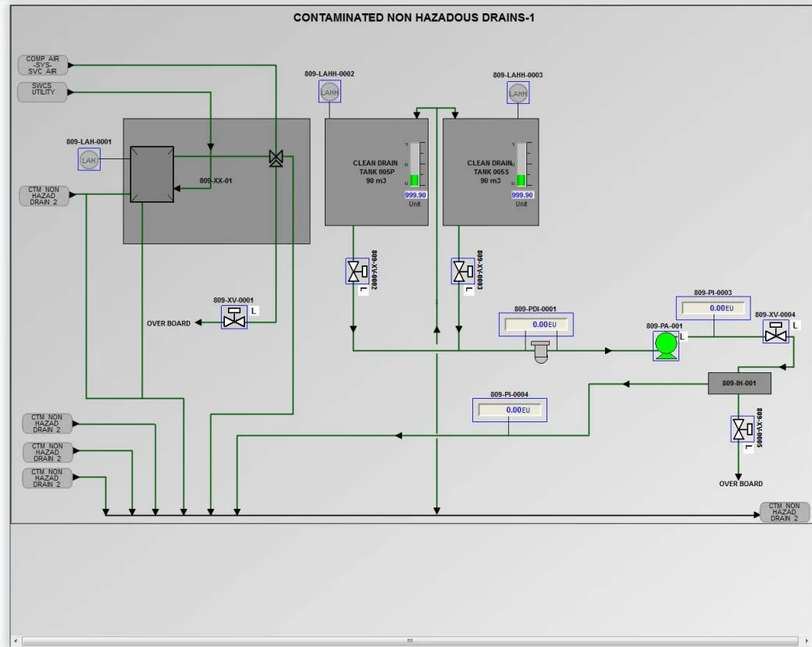Select the check valve near 809-PDI-0001

(541, 350)
